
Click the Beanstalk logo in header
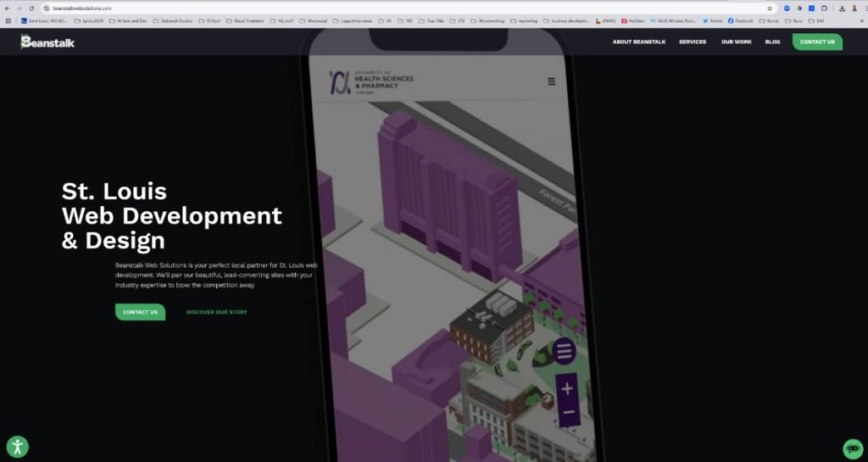pos(47,42)
